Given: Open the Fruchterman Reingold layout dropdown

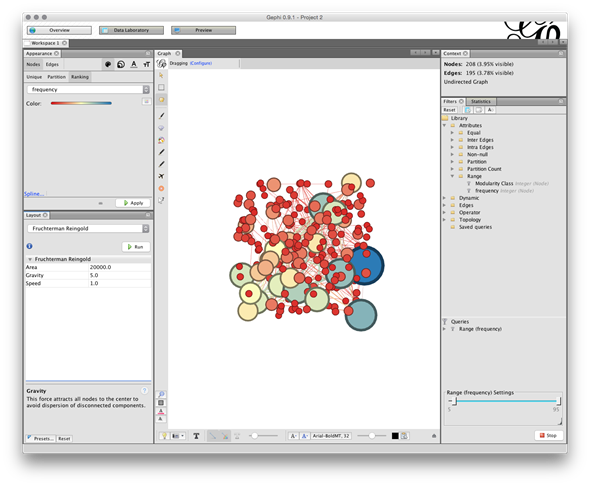Looking at the screenshot, I should [88, 229].
